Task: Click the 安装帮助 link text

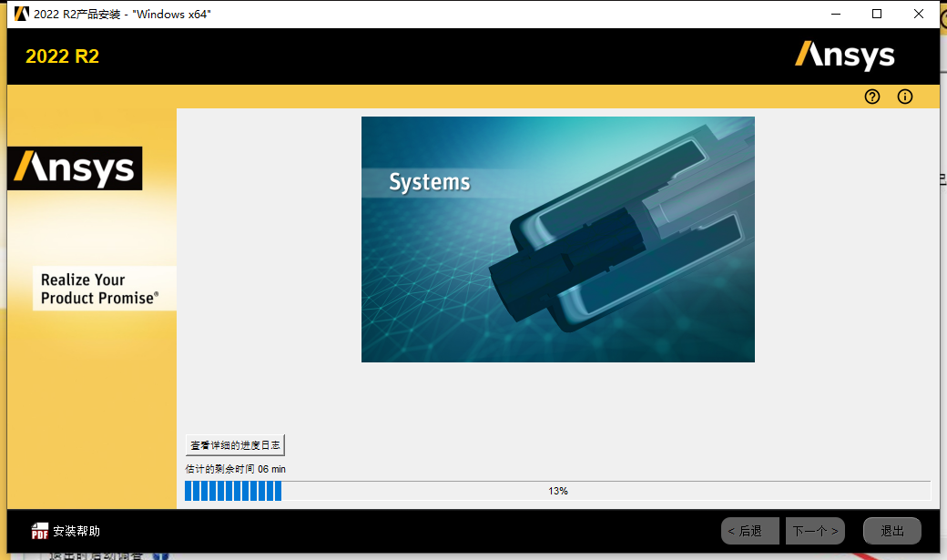Action: pos(75,530)
